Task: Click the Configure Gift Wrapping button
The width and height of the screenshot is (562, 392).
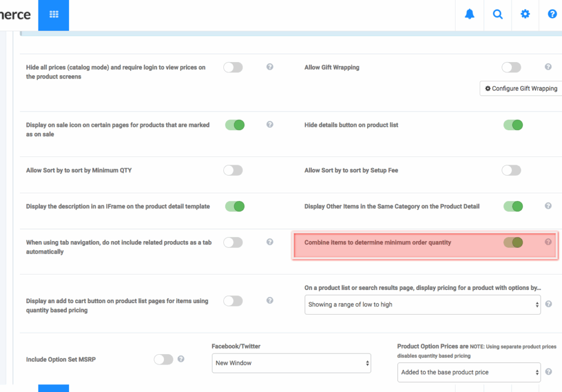Action: click(x=521, y=88)
